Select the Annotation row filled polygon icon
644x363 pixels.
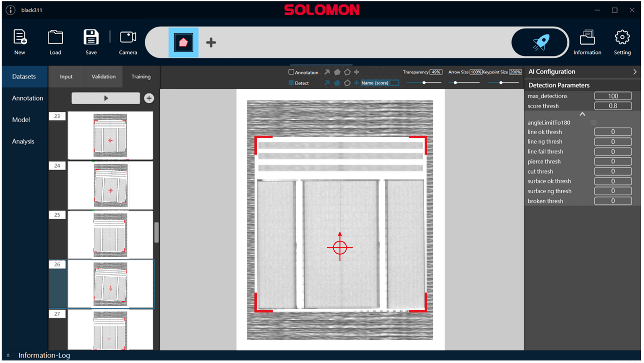click(x=337, y=72)
